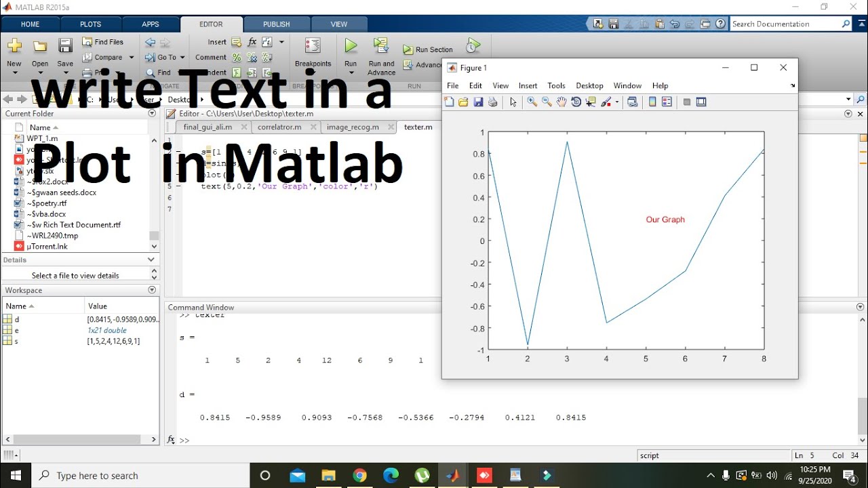
Task: Save the current editor file
Action: [x=65, y=46]
